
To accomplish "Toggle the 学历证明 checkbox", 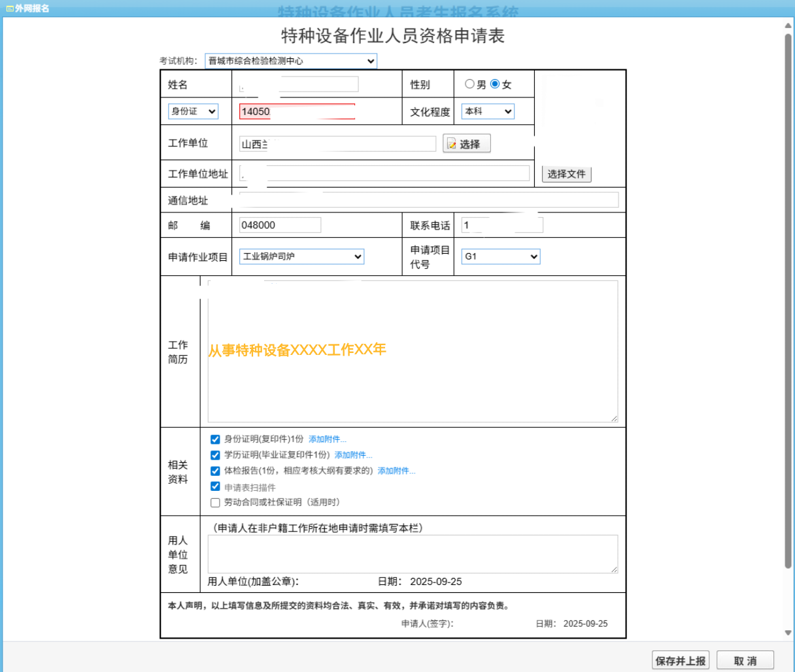I will [215, 455].
